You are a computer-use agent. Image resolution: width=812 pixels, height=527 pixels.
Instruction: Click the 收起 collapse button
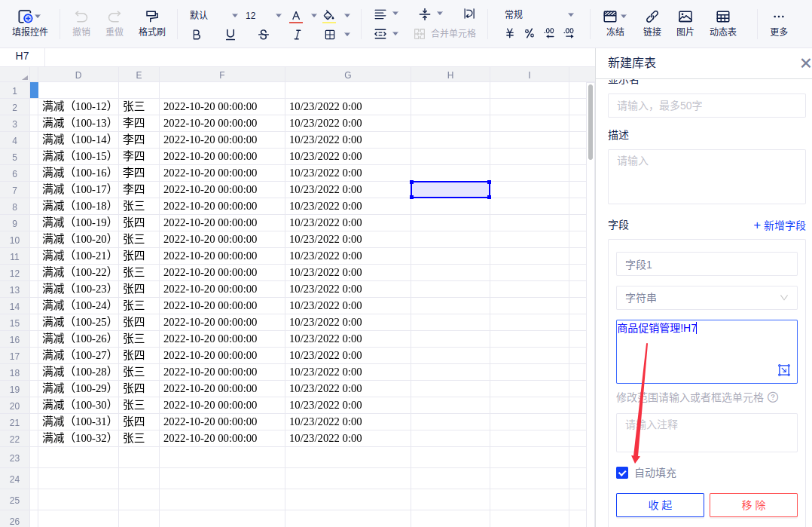click(660, 505)
